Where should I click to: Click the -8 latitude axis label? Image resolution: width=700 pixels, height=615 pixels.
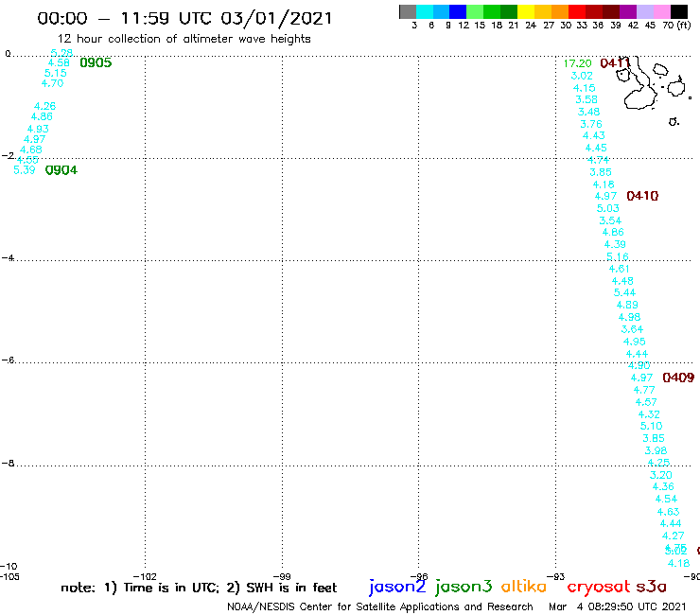click(x=8, y=464)
